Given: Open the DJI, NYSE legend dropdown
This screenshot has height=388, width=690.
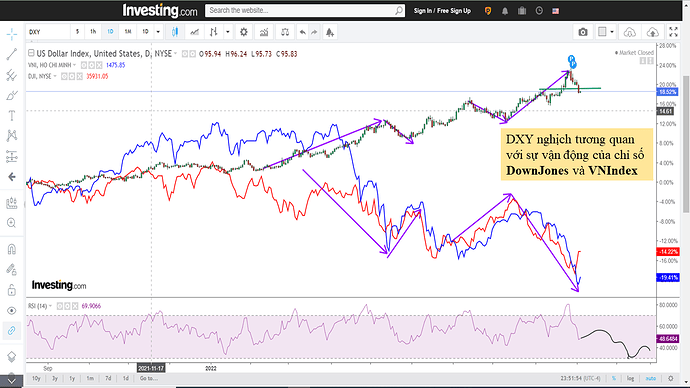Looking at the screenshot, I should point(55,77).
